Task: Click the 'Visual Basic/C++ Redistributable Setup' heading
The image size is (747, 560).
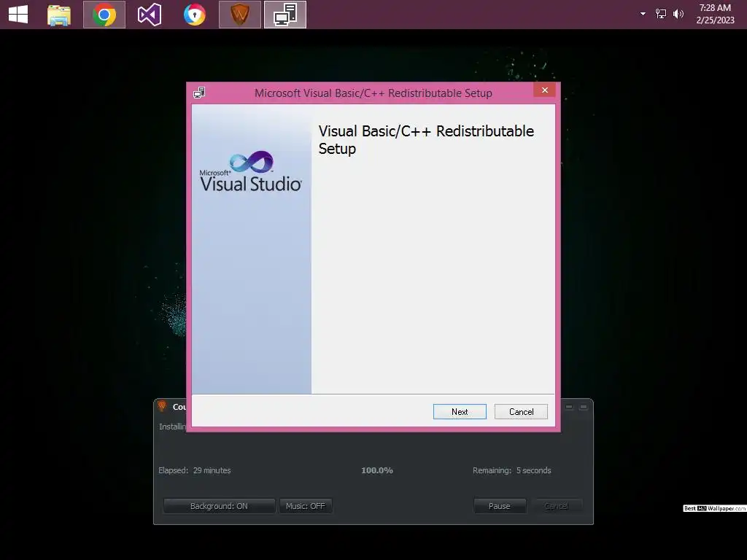Action: click(x=426, y=139)
